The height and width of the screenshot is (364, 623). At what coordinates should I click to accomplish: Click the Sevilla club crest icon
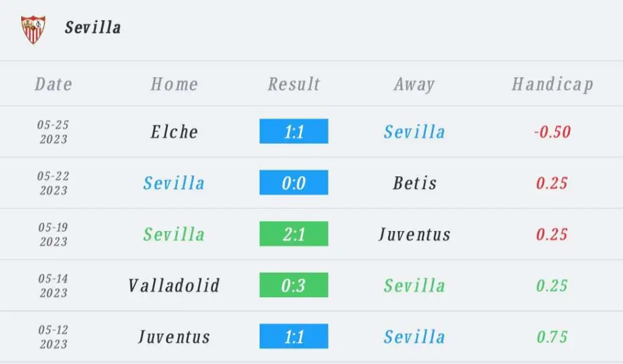click(33, 29)
